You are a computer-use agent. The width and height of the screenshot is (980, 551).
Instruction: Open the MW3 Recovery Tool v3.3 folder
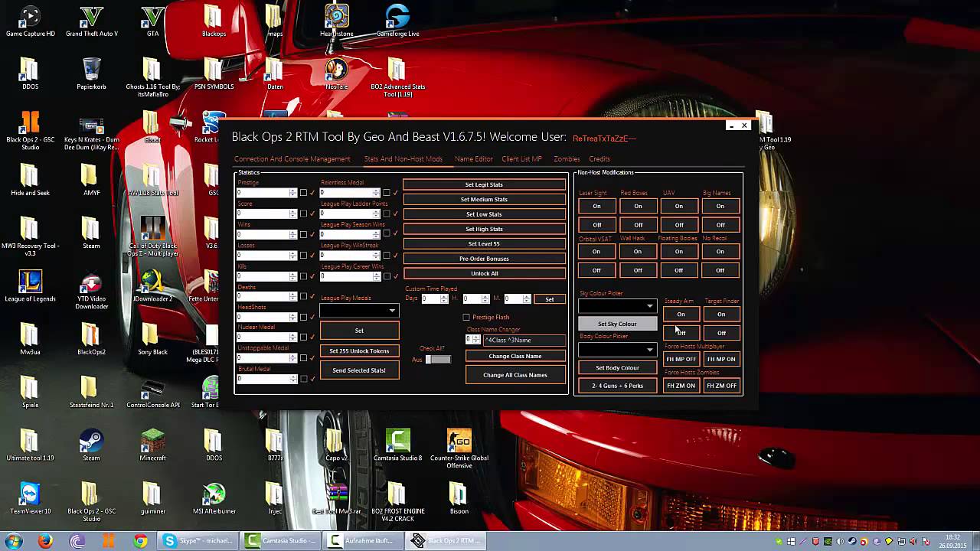coord(30,236)
